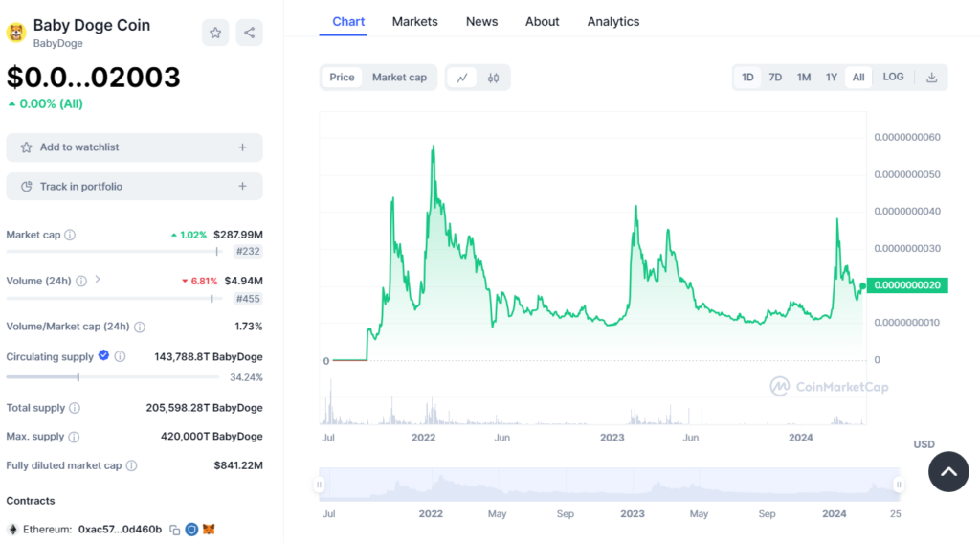The image size is (980, 543).
Task: Click the share icon button
Action: click(249, 33)
